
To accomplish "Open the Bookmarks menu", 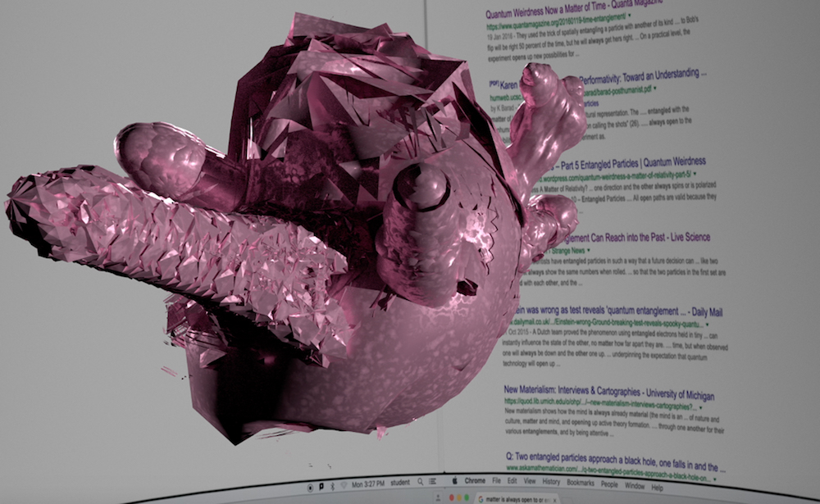I will (581, 483).
